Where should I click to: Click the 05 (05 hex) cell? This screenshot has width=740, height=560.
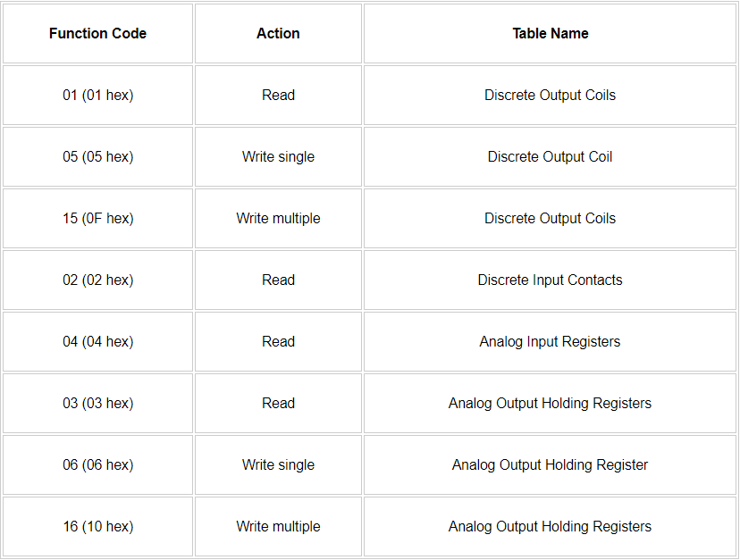point(97,156)
